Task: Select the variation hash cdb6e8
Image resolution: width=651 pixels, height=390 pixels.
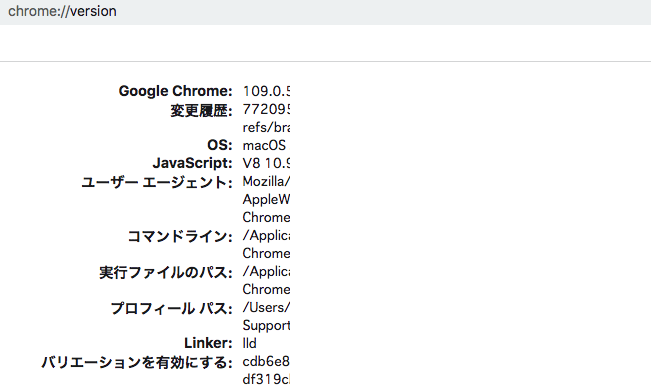Action: pos(266,361)
